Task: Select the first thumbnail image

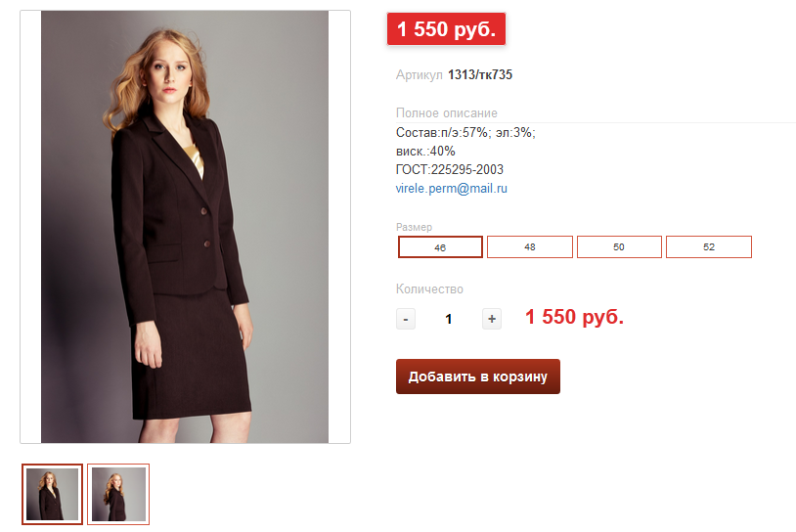Action: pyautogui.click(x=53, y=494)
